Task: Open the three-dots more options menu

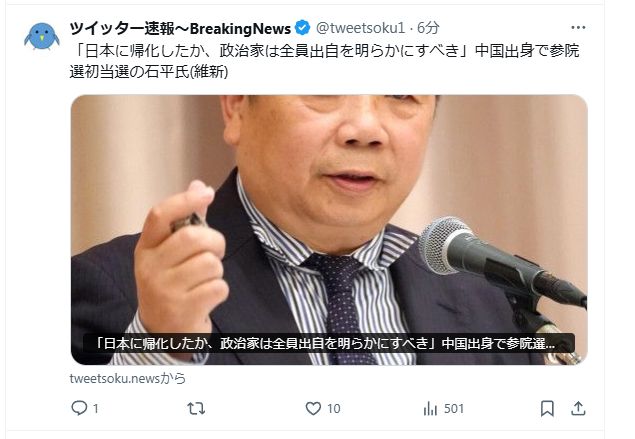Action: point(578,28)
